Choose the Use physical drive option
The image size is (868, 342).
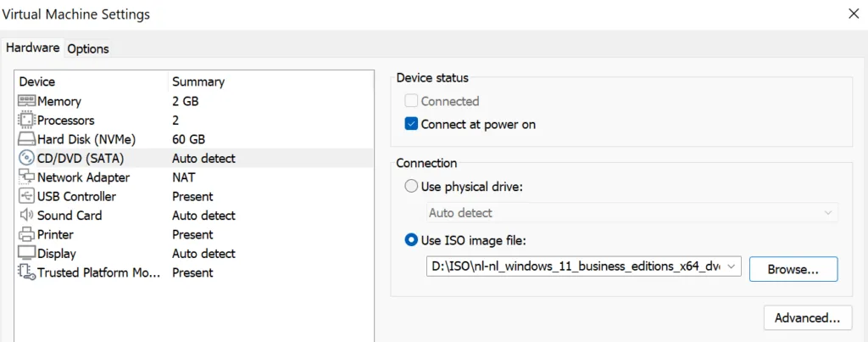coord(412,186)
